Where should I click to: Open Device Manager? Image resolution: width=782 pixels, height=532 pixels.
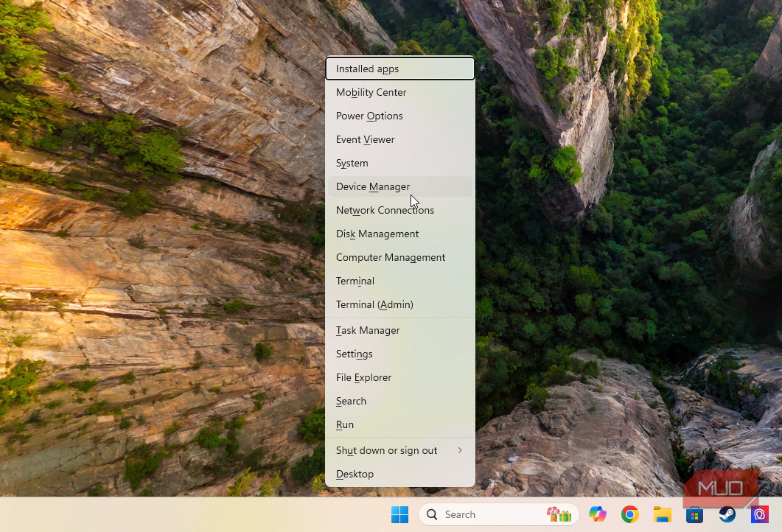[400, 186]
